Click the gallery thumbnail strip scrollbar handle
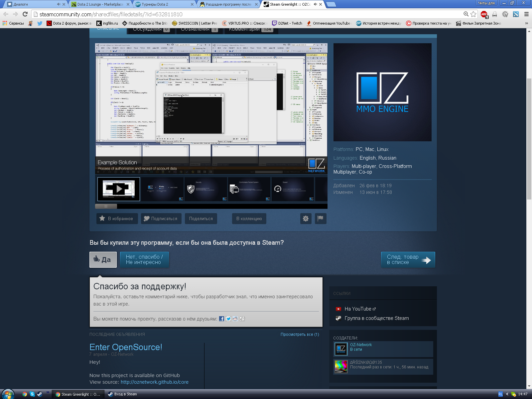This screenshot has width=532, height=399. 106,206
